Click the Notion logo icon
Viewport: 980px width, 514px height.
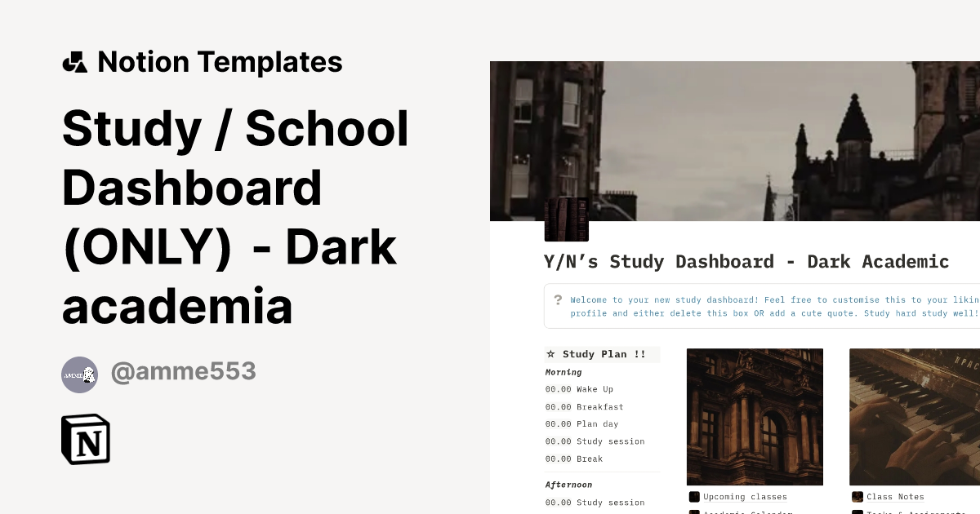[x=86, y=440]
